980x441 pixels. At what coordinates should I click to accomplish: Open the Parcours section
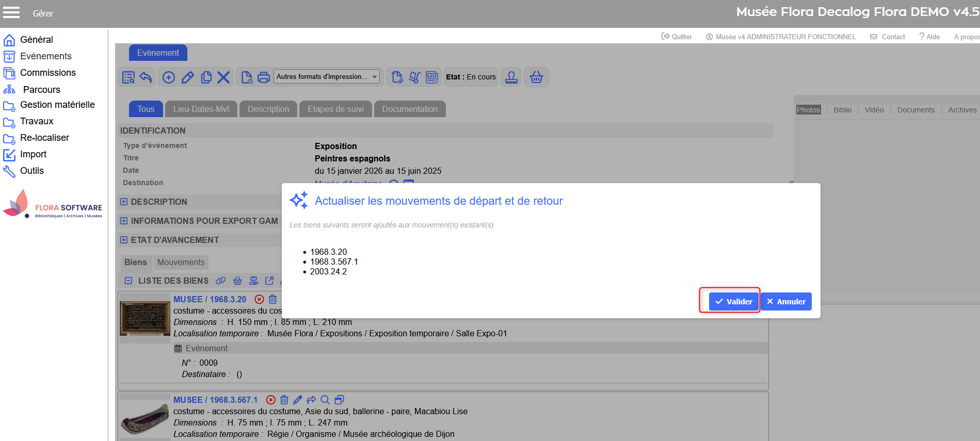point(32,90)
